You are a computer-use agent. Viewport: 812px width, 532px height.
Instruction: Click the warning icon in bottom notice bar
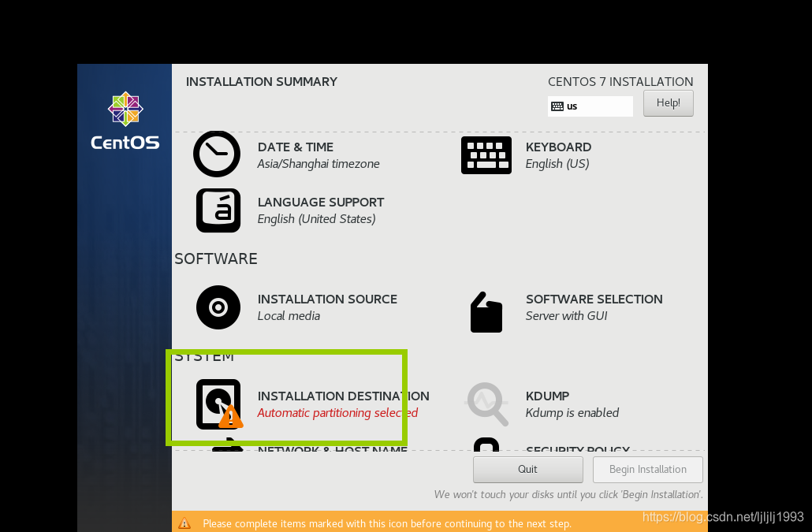[184, 523]
